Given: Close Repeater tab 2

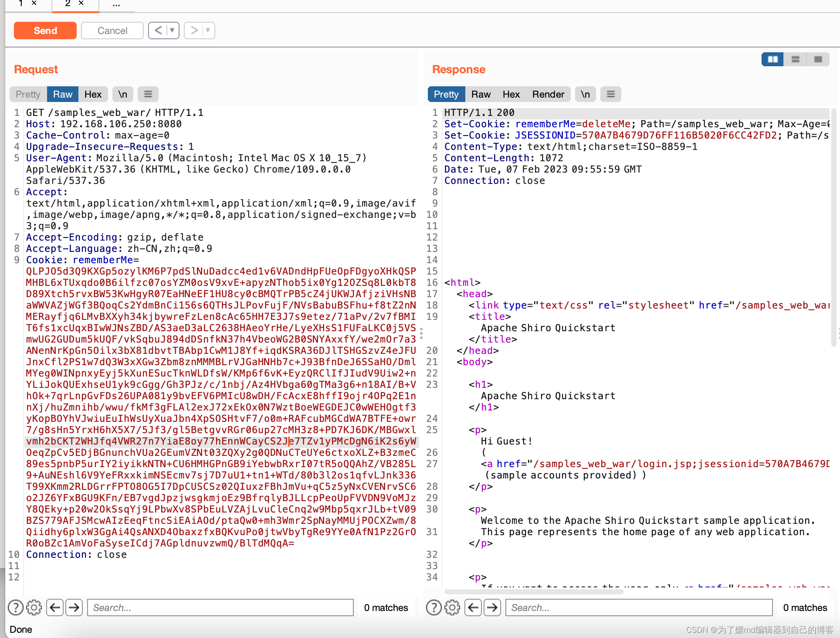Looking at the screenshot, I should coord(81,3).
